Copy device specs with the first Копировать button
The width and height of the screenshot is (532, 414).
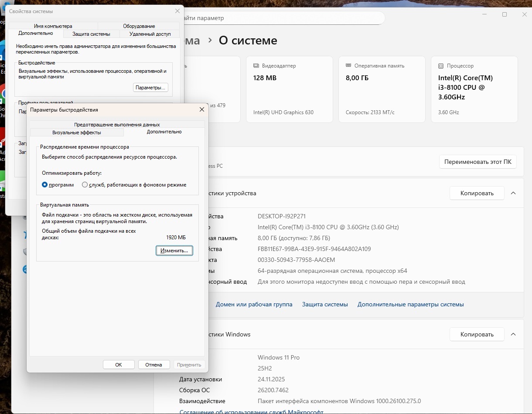477,193
